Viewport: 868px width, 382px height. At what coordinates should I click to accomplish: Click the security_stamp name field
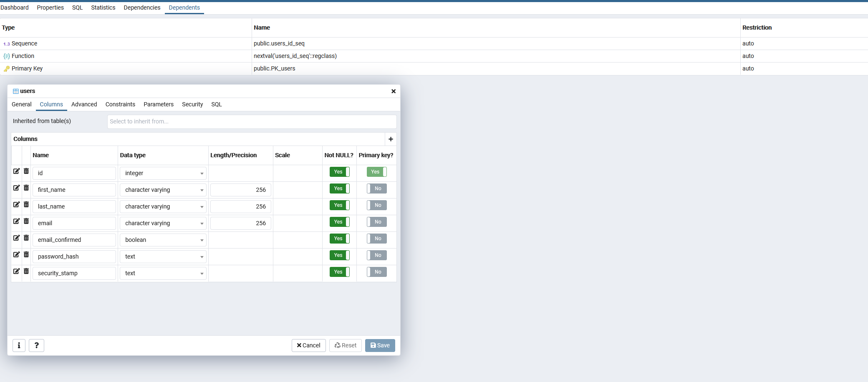[x=74, y=273]
